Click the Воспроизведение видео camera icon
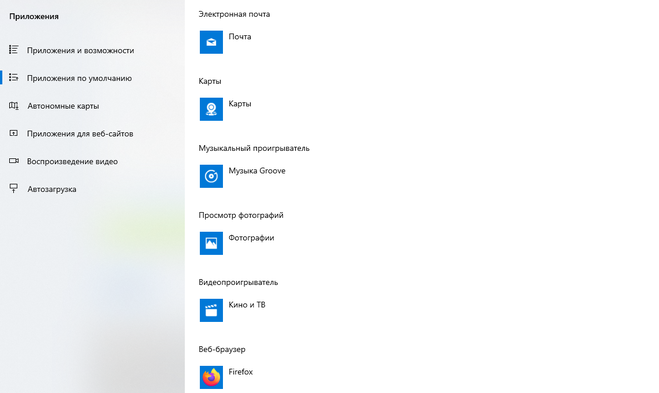The height and width of the screenshot is (393, 659). click(x=13, y=161)
